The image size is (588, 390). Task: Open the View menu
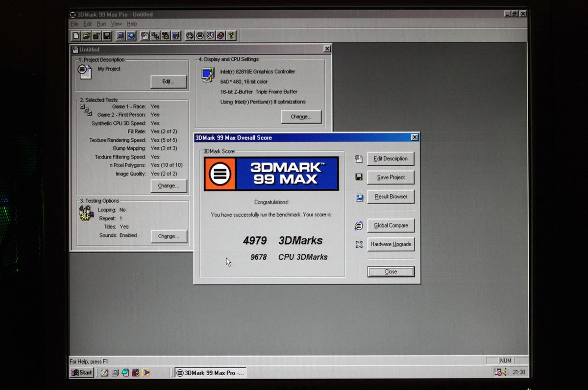click(x=117, y=24)
